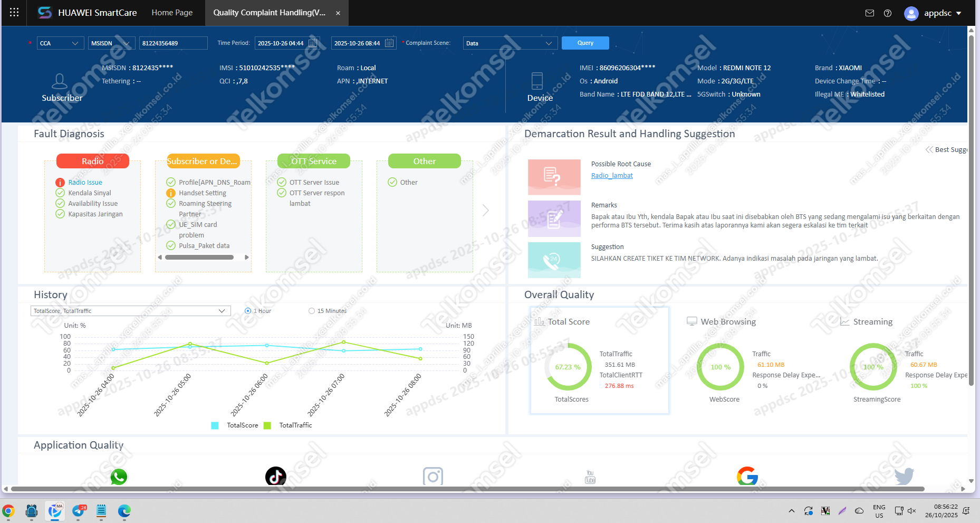Open the TotalScore, TotalTraffic history dropdown

[x=130, y=311]
